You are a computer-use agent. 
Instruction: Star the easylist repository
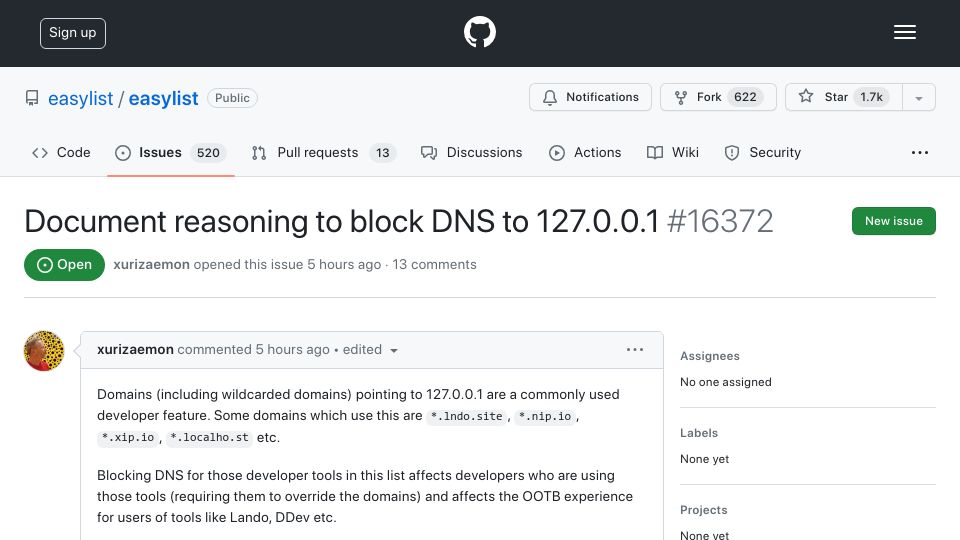844,97
